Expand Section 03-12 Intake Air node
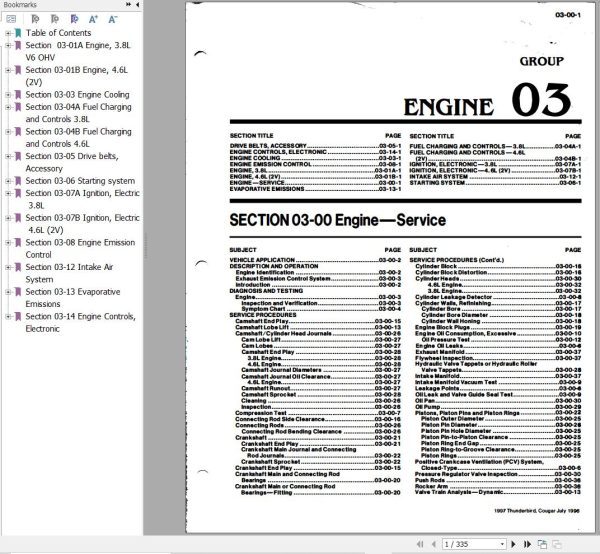 click(8, 267)
